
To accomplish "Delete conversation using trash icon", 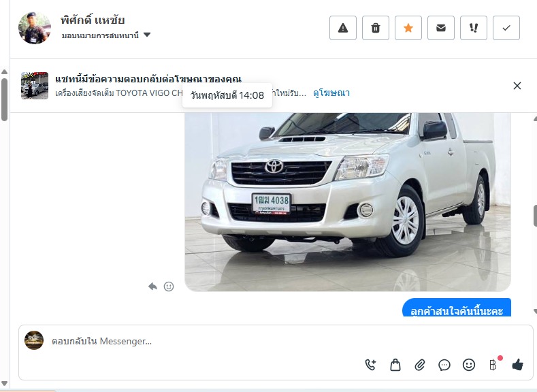I will coord(375,28).
